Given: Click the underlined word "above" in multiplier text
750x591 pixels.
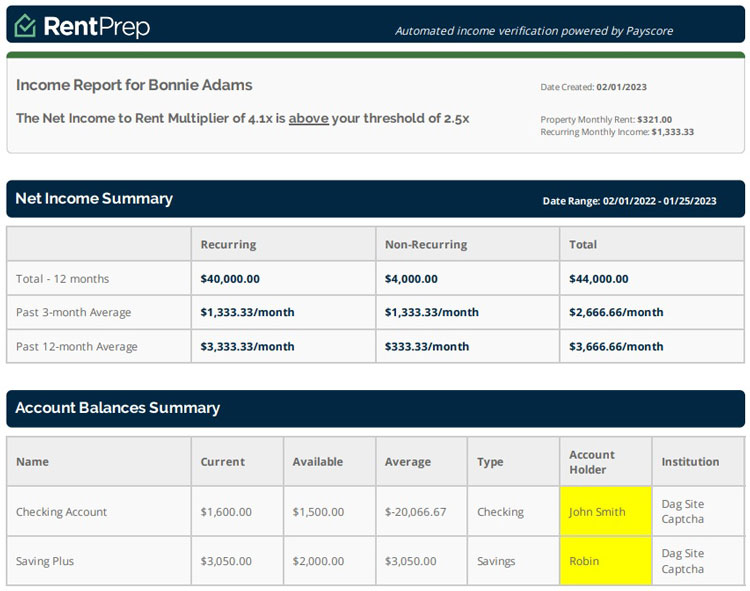Looking at the screenshot, I should click(308, 118).
